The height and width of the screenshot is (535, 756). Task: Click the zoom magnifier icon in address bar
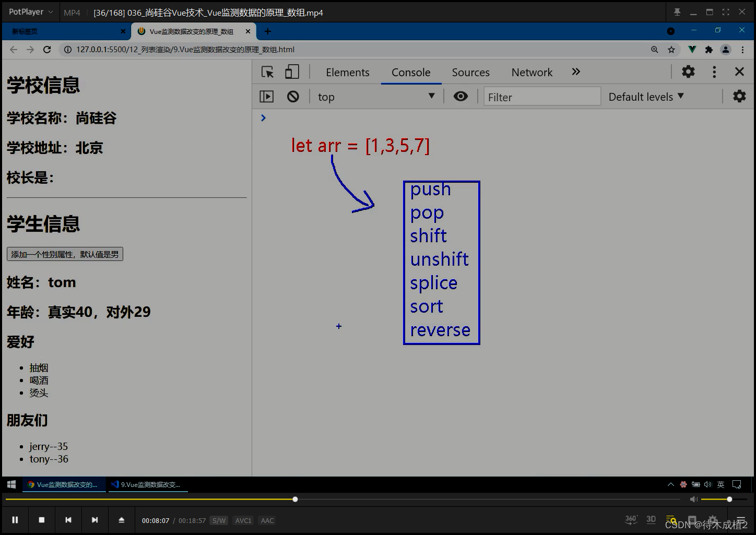pyautogui.click(x=655, y=50)
